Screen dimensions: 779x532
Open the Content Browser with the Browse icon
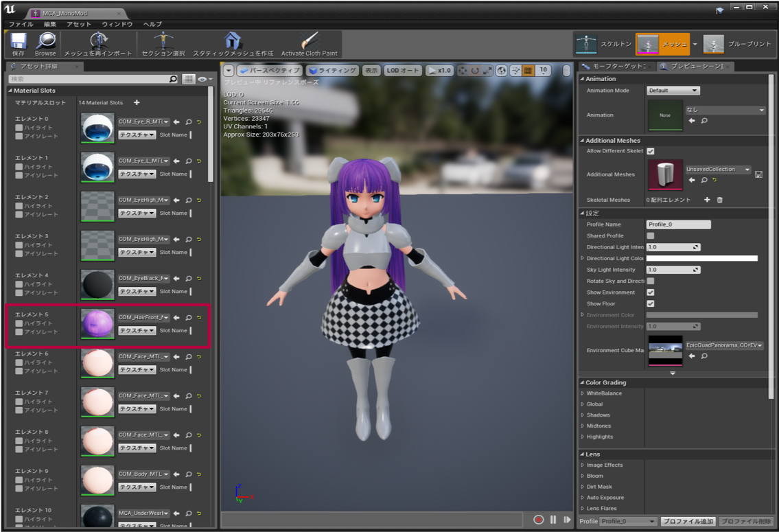point(45,43)
